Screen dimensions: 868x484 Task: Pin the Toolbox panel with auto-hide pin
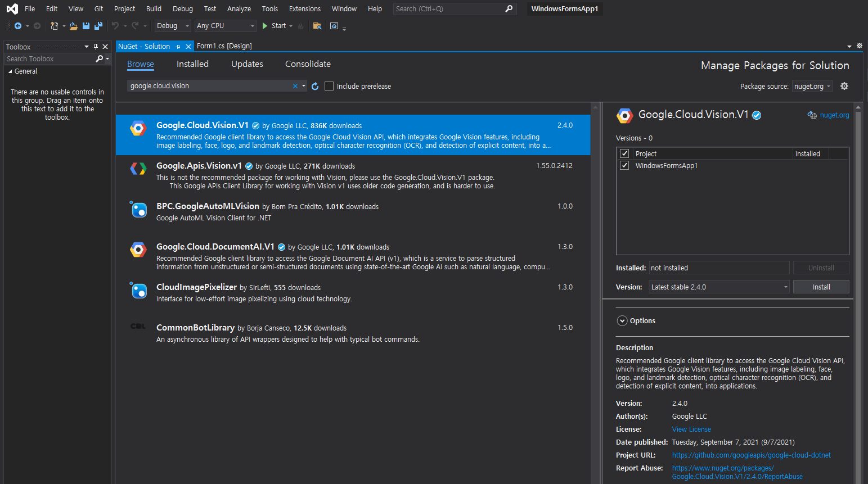click(x=96, y=47)
